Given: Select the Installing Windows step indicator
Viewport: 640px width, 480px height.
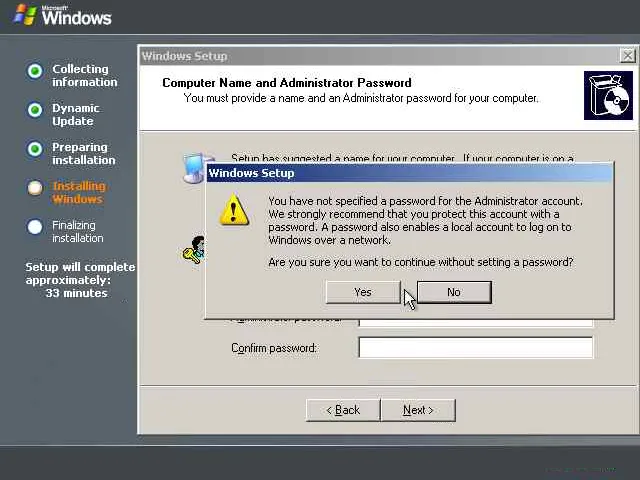Looking at the screenshot, I should 35,188.
